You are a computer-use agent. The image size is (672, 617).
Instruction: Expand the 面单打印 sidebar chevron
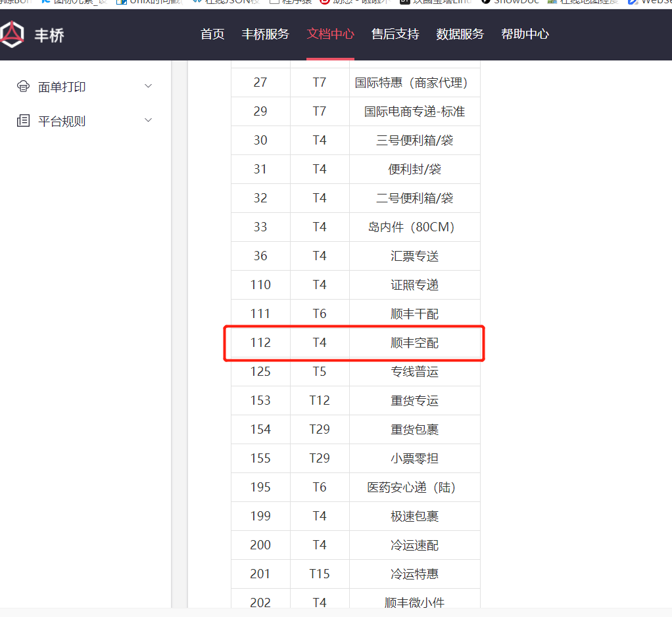149,86
